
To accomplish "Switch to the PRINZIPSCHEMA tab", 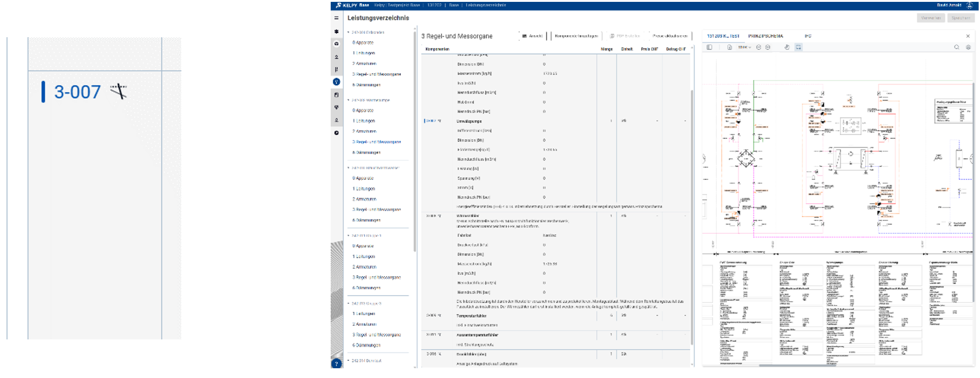I will pos(765,36).
